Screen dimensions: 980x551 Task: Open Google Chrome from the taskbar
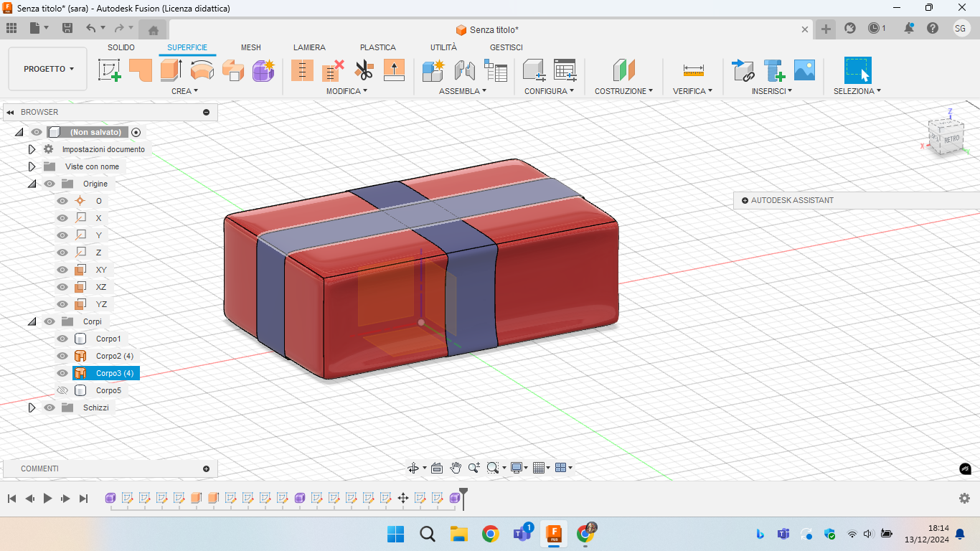point(491,533)
